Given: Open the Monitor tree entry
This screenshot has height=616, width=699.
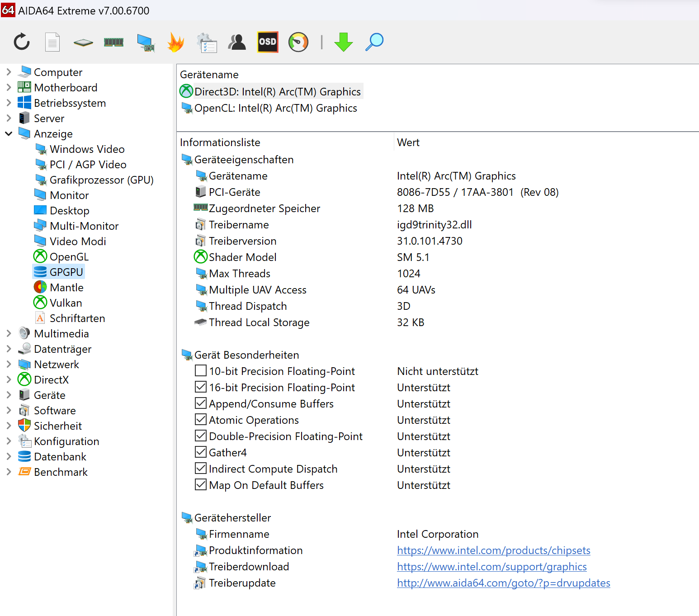Looking at the screenshot, I should (x=61, y=195).
